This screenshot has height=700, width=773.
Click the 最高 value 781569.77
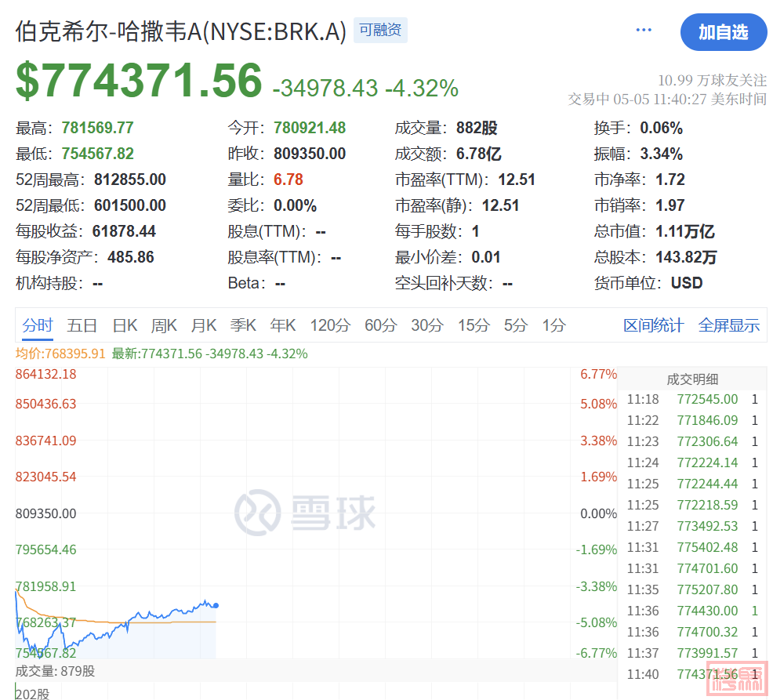tap(98, 129)
